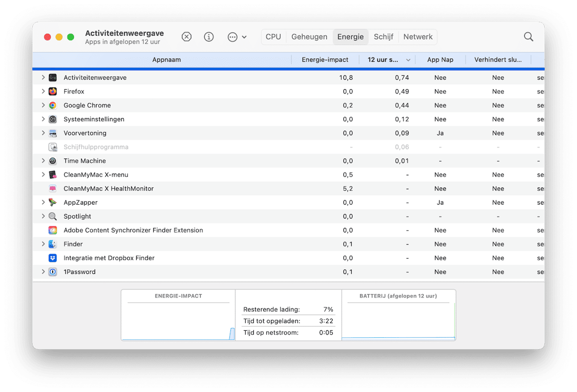Viewport: 577px width, 392px height.
Task: Open the Netwerk tab
Action: click(418, 37)
